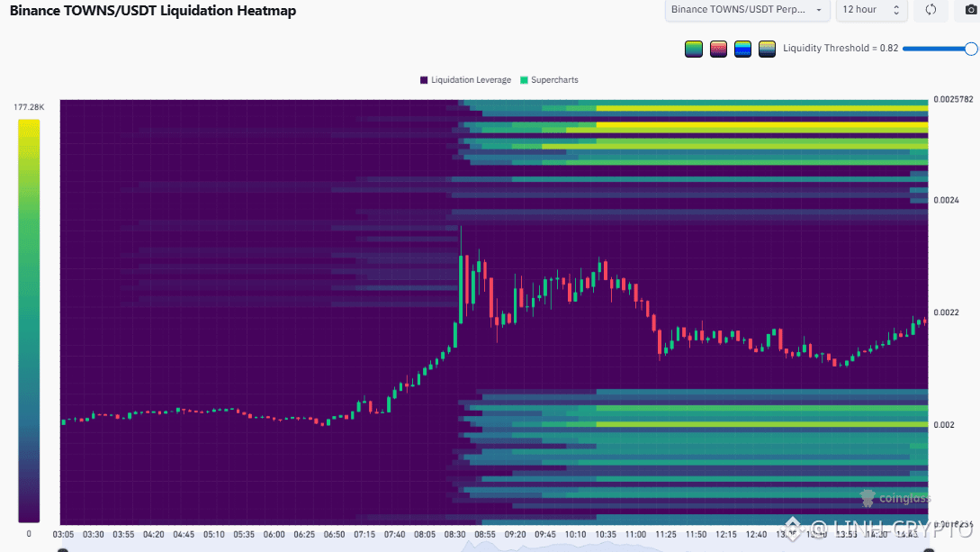Click the 04:45 time axis label
Image resolution: width=980 pixels, height=552 pixels.
pyautogui.click(x=184, y=535)
